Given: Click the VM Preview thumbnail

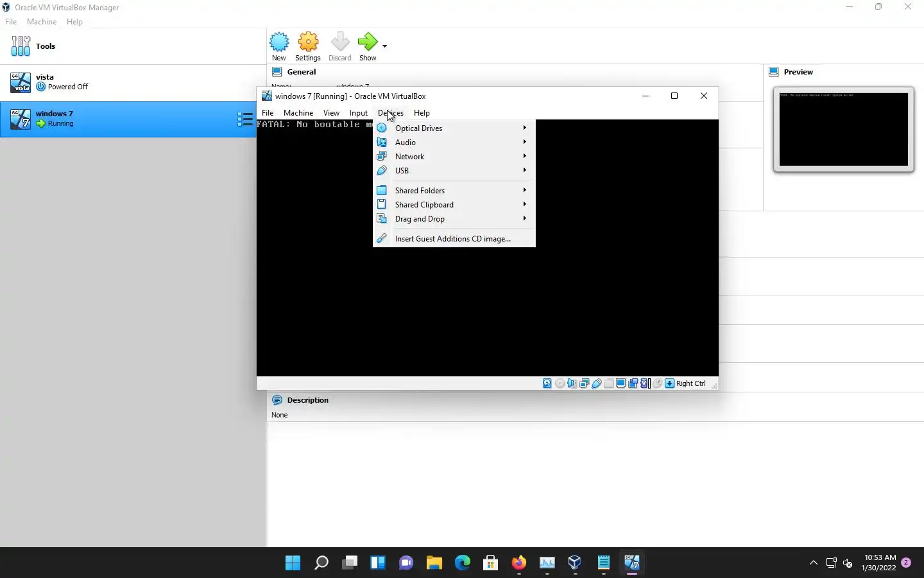Looking at the screenshot, I should (x=843, y=129).
